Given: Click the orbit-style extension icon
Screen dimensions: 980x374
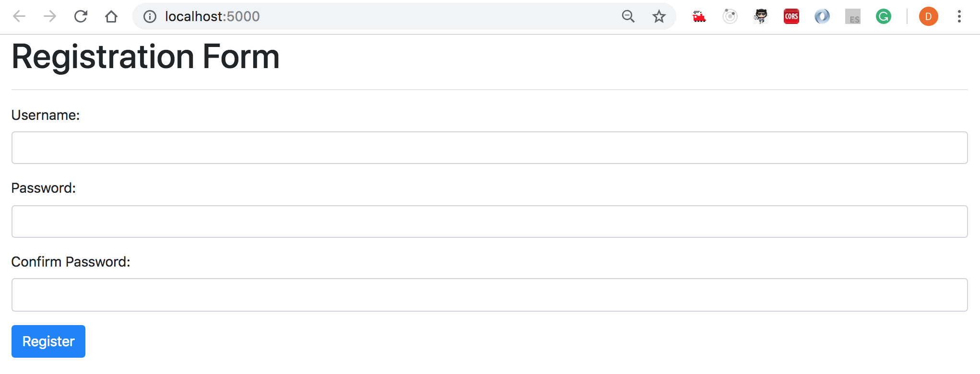Looking at the screenshot, I should (730, 16).
